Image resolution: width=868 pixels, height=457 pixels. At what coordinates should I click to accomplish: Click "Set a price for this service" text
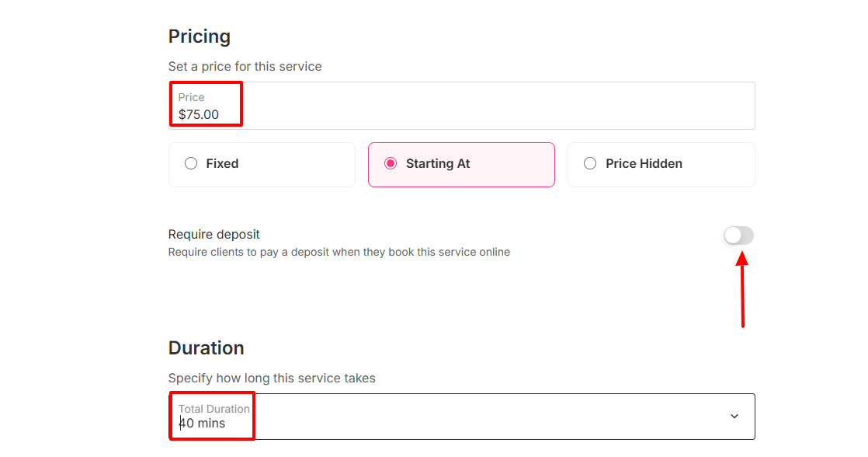(245, 67)
